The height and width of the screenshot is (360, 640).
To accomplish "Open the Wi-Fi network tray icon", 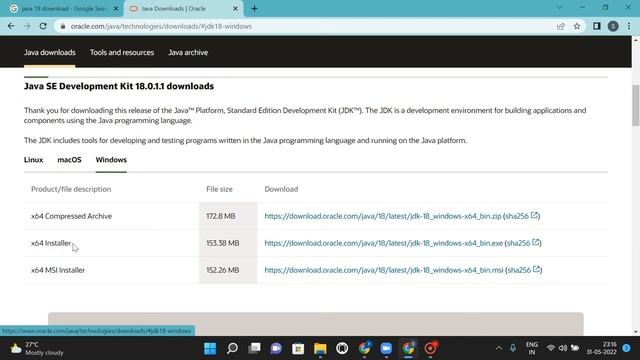I will (551, 348).
